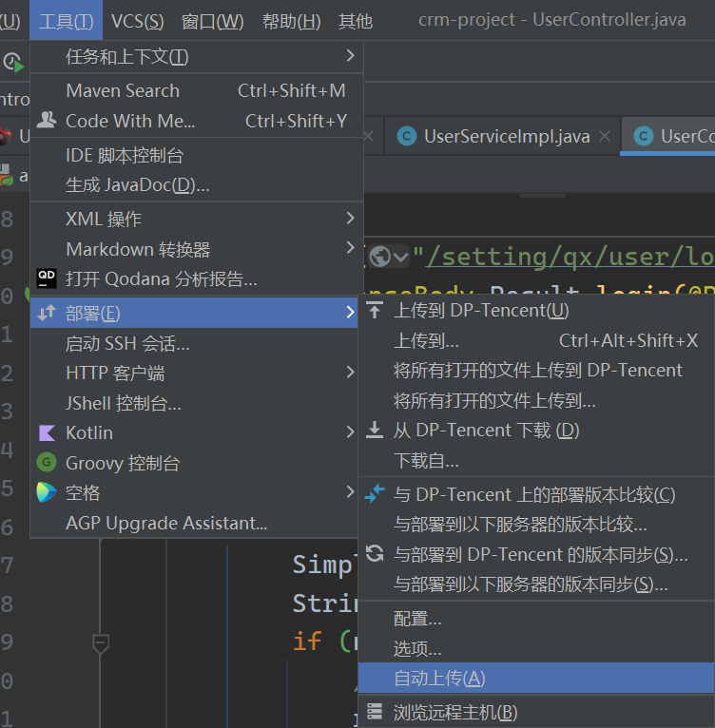The image size is (715, 728).
Task: Open deployment 选项...
Action: pyautogui.click(x=536, y=648)
